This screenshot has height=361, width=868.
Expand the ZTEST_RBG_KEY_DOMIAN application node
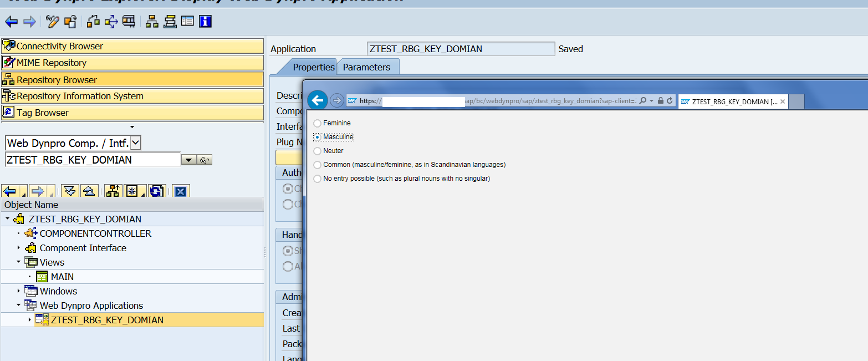[29, 320]
